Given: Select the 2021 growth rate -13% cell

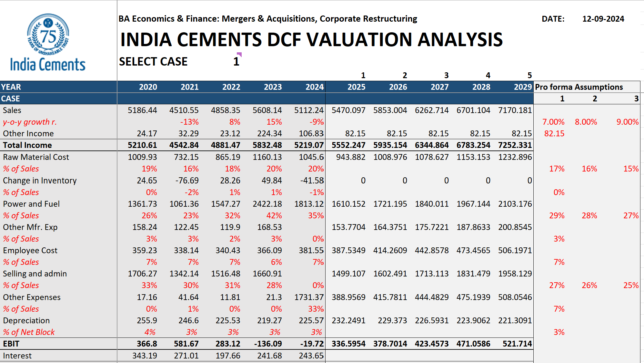Looking at the screenshot, I should [189, 122].
